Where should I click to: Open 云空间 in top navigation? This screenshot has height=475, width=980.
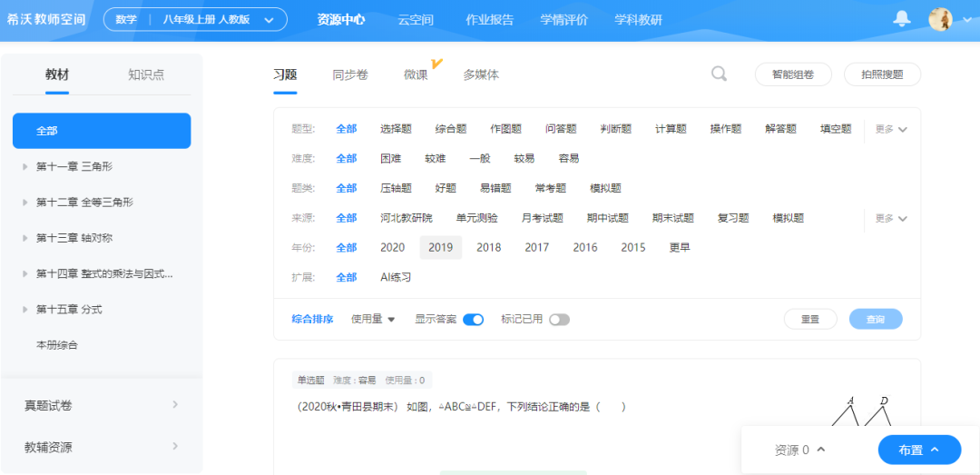point(416,19)
